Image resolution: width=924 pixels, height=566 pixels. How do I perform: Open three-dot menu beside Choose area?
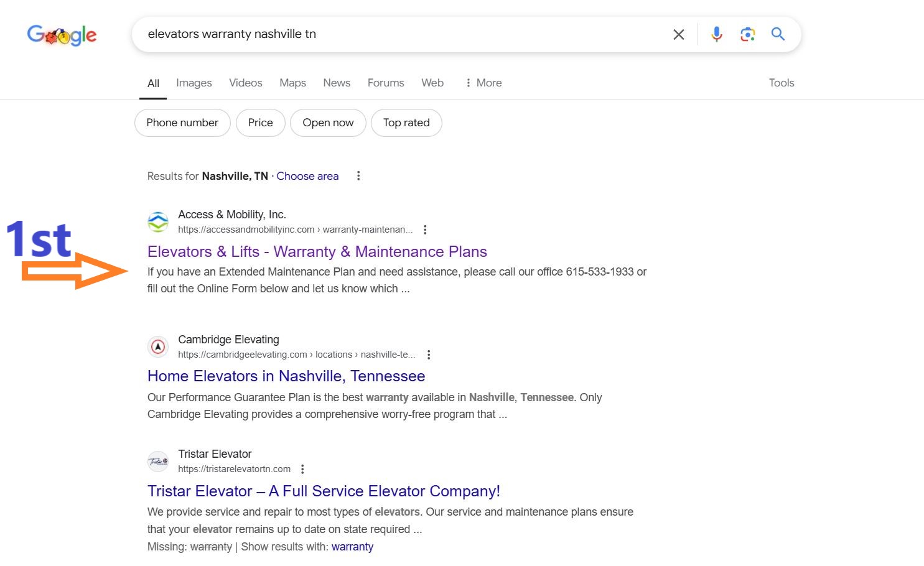pos(358,176)
